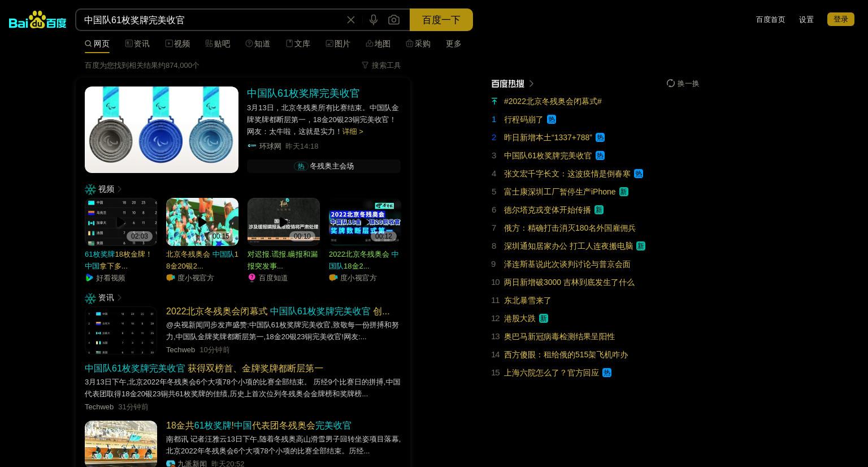Select the 网页 tab

[x=97, y=44]
